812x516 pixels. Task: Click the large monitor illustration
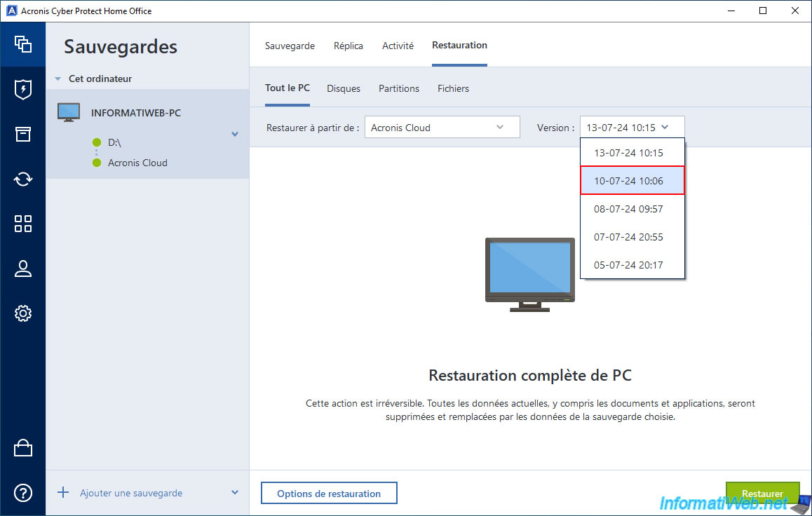click(x=530, y=274)
